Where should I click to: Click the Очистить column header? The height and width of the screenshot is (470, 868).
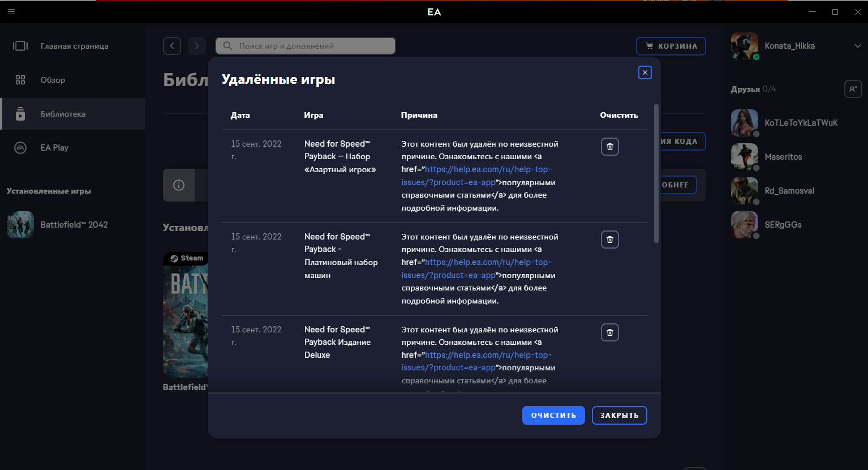[x=619, y=115]
